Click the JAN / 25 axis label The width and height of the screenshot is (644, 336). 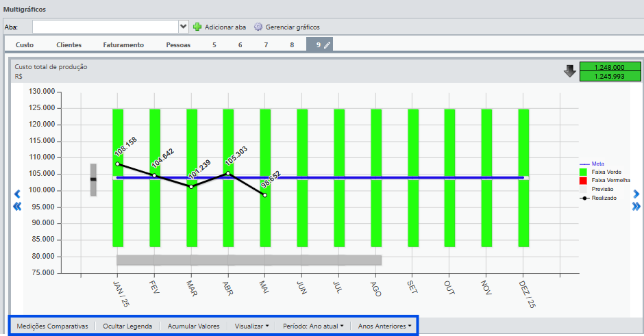click(121, 294)
